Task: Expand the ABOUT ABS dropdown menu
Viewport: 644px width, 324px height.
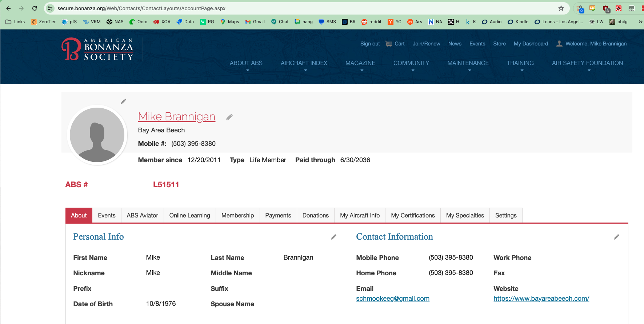Action: click(246, 63)
